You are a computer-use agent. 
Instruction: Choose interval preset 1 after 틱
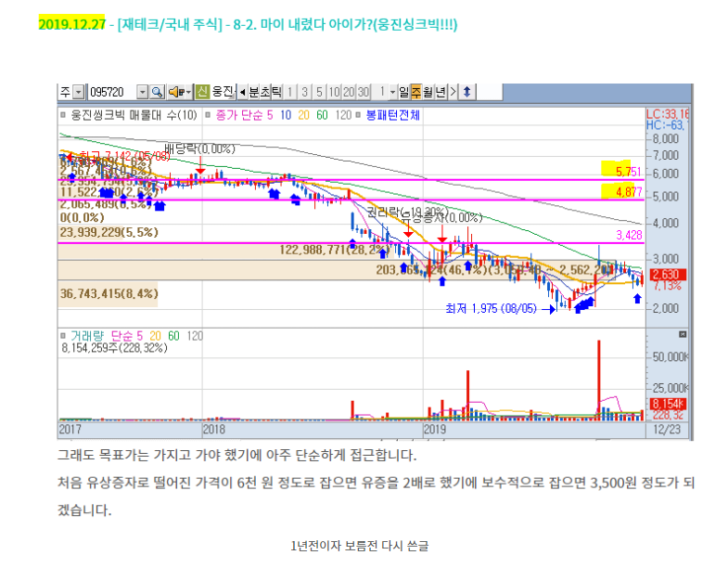pos(289,92)
